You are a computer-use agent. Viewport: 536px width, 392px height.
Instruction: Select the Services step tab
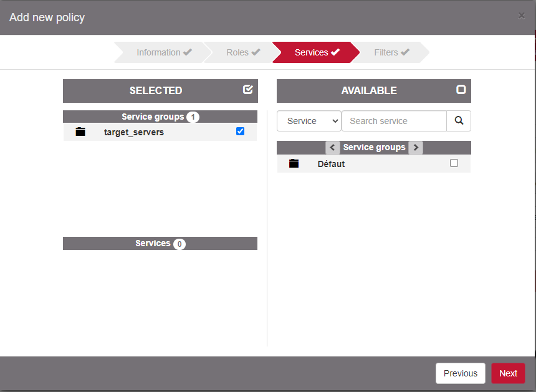[x=317, y=52]
